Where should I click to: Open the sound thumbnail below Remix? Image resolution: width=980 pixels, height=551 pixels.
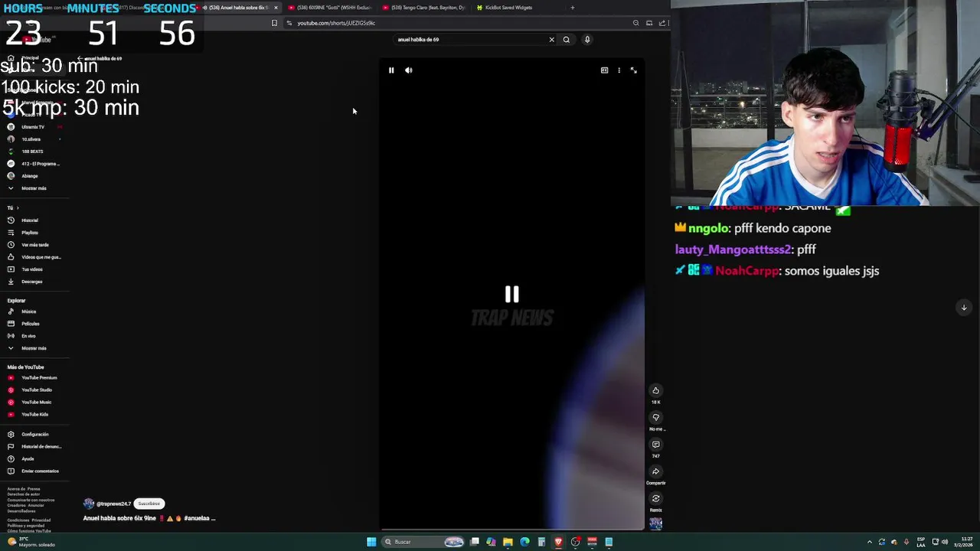[x=655, y=524]
